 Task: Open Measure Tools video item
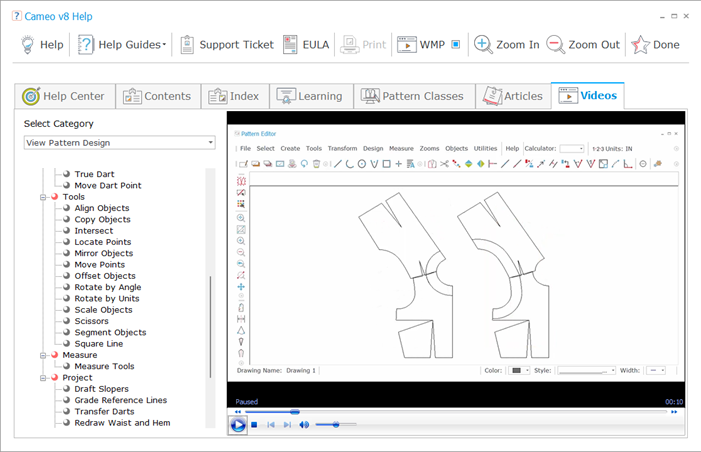coord(104,366)
